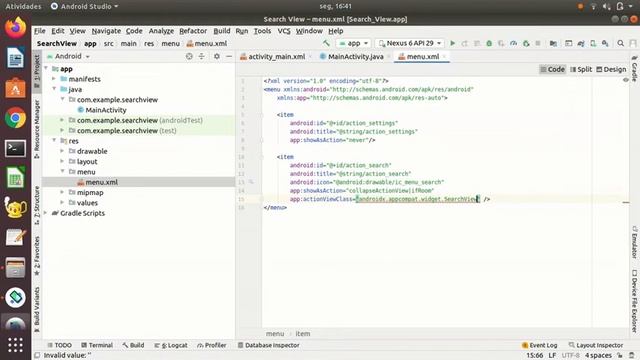Expand the values folder

tap(62, 202)
